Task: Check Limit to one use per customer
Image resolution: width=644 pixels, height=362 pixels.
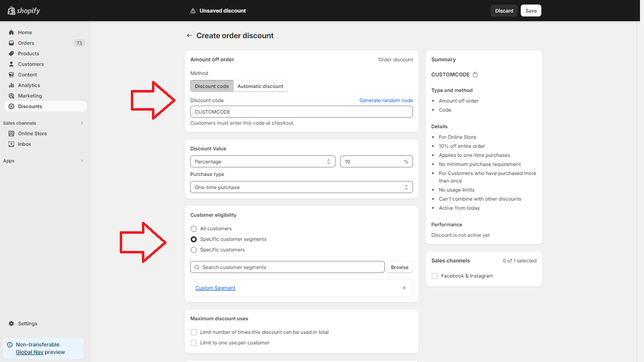Action: (x=194, y=343)
